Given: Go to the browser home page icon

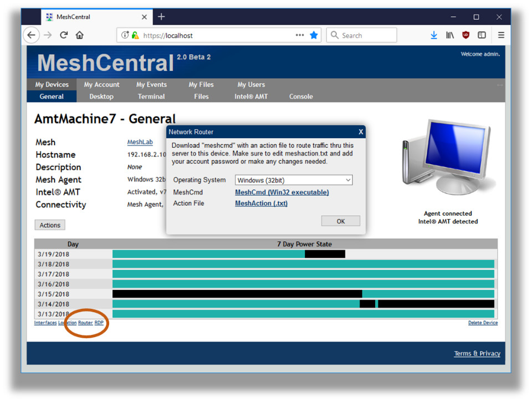Looking at the screenshot, I should tap(80, 35).
